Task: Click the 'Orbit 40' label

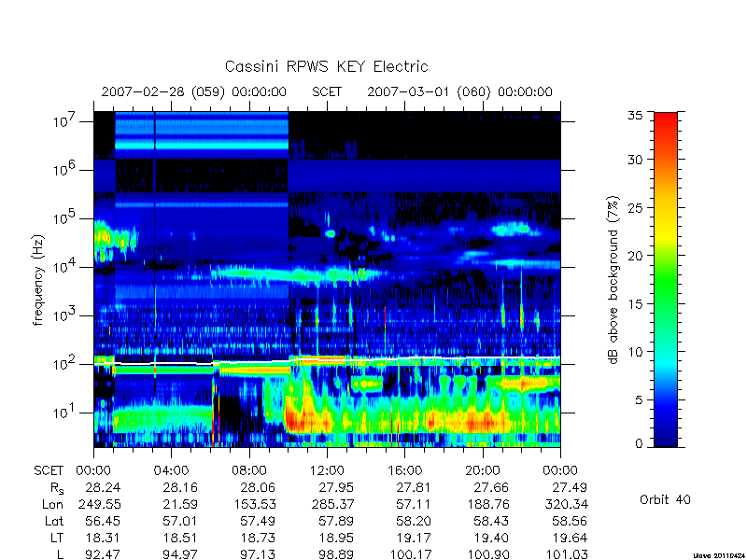Action: [x=665, y=499]
